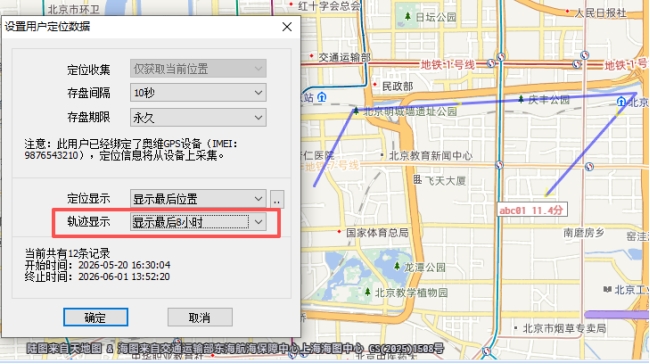The width and height of the screenshot is (650, 364).
Task: Confirm with the 确定 button
Action: click(x=95, y=318)
